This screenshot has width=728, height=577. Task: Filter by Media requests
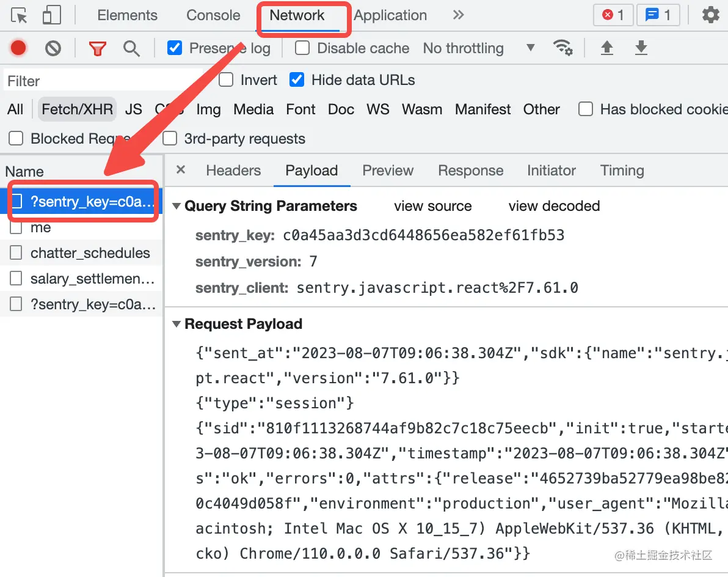[253, 109]
